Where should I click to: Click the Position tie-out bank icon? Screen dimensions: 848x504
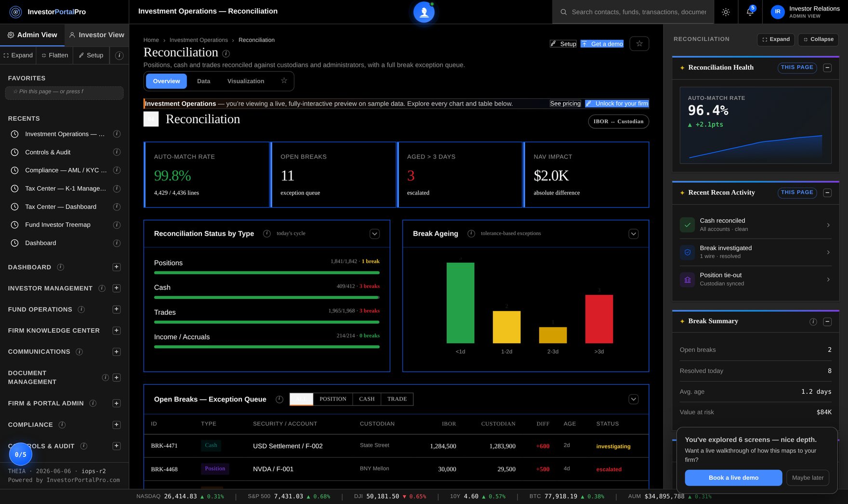pos(688,280)
